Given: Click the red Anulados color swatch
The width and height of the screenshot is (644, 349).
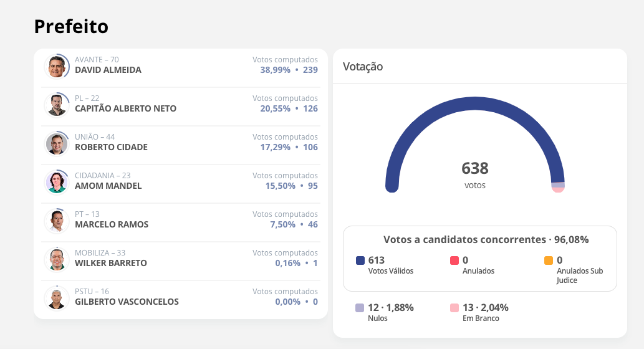Looking at the screenshot, I should 454,261.
